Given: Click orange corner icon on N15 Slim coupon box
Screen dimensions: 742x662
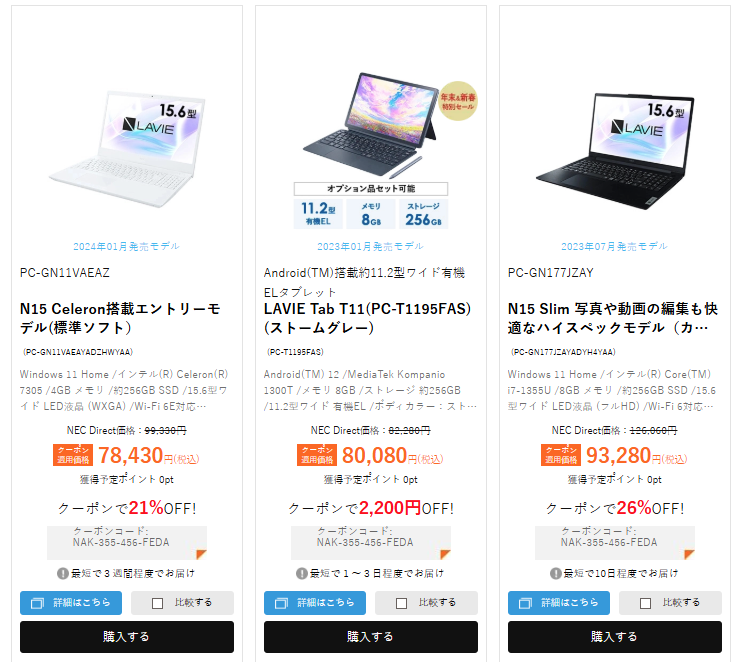Looking at the screenshot, I should [x=689, y=554].
